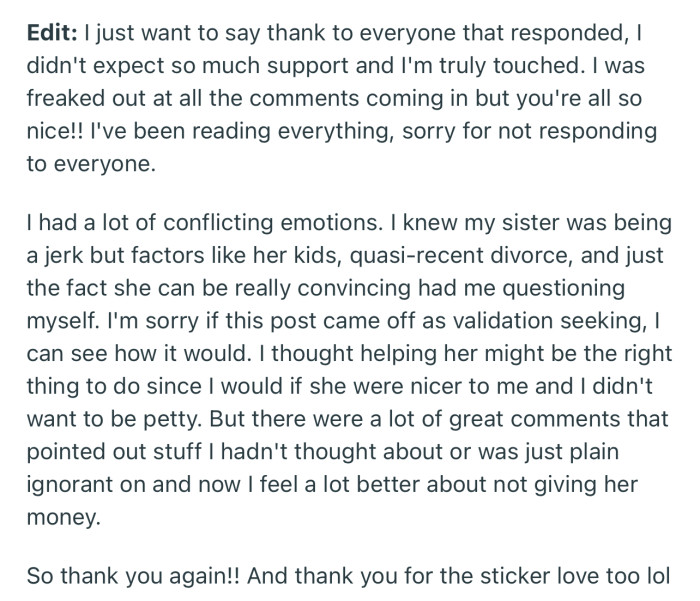Screen dimensions: 700x601
Task: Click the word "nice!!" in first paragraph
Action: (50, 130)
